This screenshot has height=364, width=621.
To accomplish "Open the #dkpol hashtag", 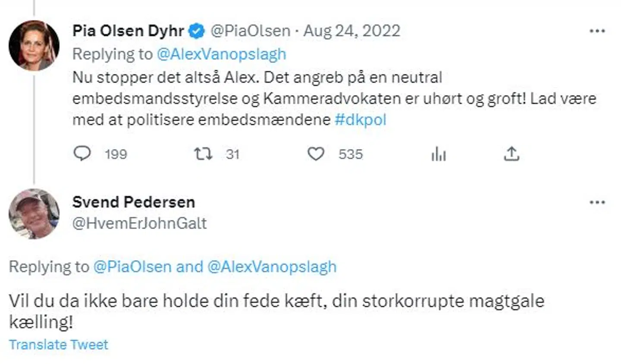I will click(361, 119).
